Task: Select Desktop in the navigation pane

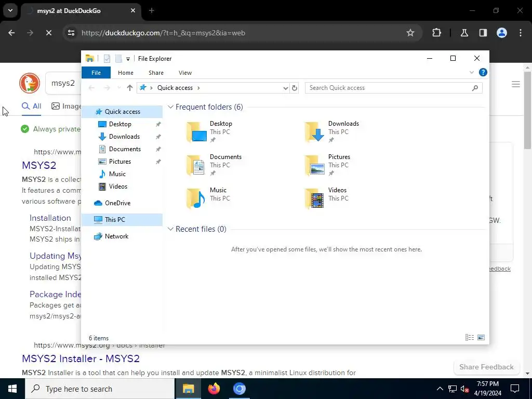Action: (120, 124)
